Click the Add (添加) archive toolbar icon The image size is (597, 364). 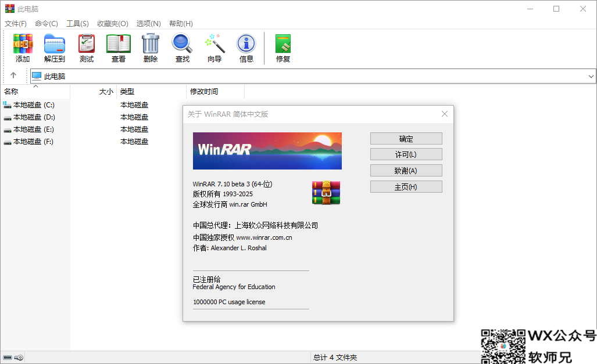(x=23, y=44)
